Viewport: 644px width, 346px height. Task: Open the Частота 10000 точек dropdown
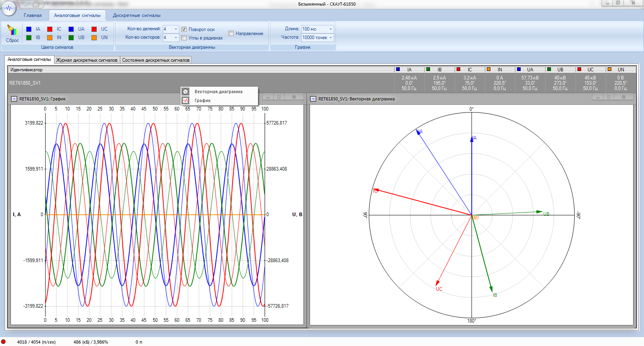click(330, 38)
